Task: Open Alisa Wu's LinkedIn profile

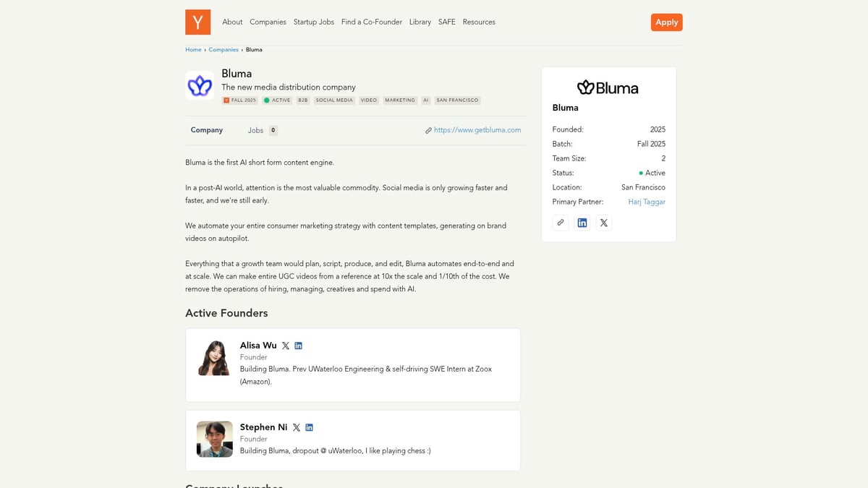Action: [298, 346]
